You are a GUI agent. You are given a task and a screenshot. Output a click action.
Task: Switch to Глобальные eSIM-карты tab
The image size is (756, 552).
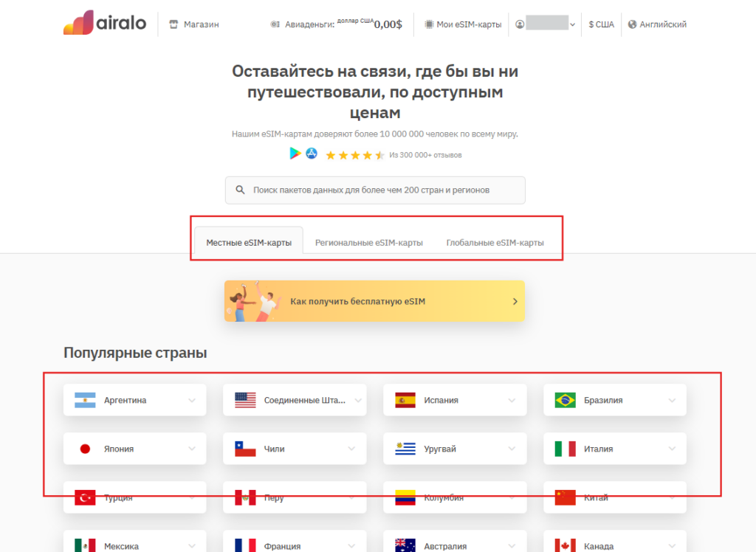(x=495, y=243)
